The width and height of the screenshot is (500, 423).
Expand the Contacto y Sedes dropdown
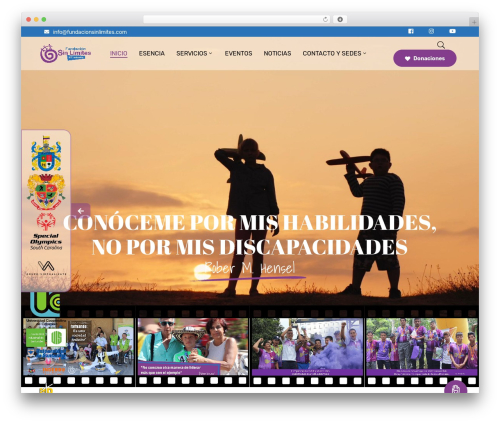click(334, 53)
